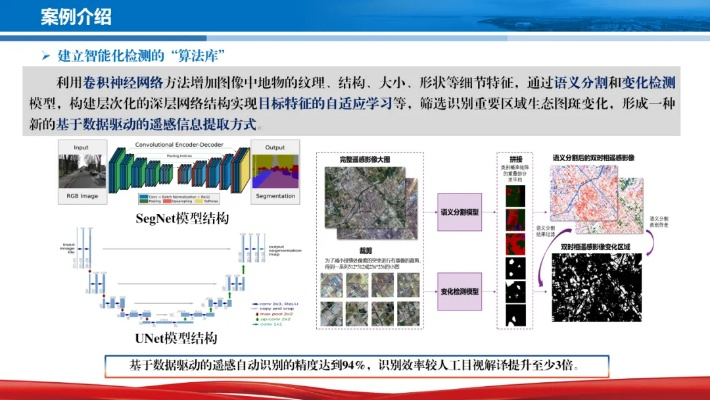Click the label 完整遥感影像大图
This screenshot has width=710, height=400.
365,159
